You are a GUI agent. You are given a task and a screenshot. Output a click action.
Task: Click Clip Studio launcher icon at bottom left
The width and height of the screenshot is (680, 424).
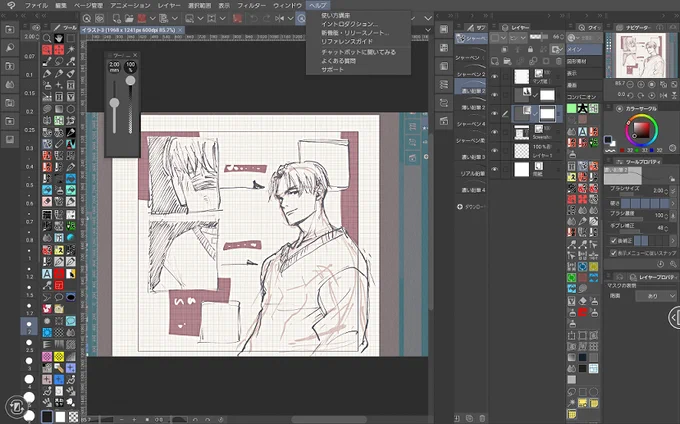click(x=16, y=407)
